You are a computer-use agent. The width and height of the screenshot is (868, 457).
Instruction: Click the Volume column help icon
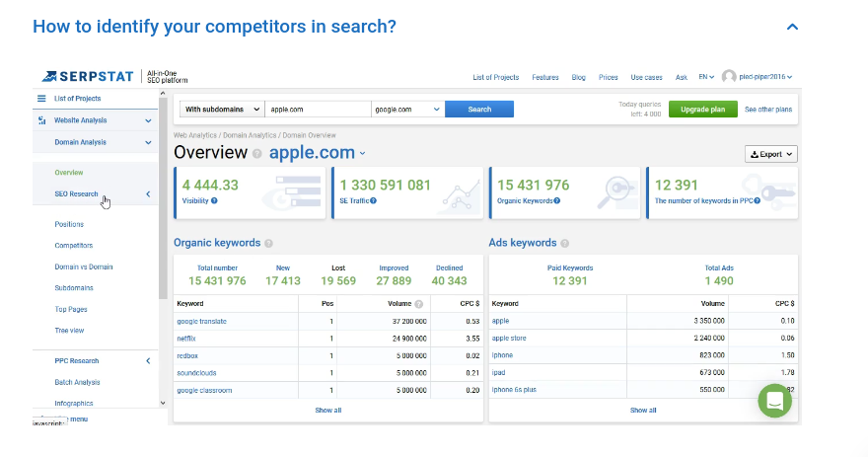click(x=419, y=304)
